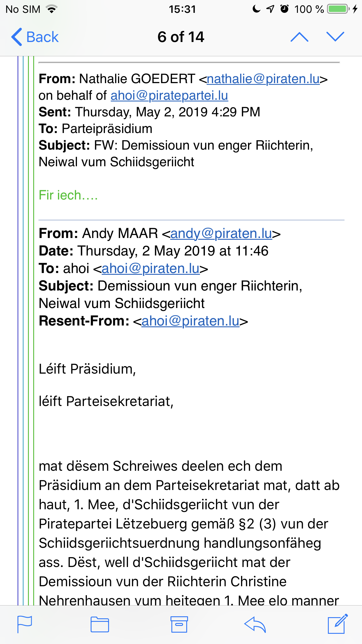Screen dimensions: 362x644
Task: Tap ahoi@piraten.lu link in the To line
Action: pyautogui.click(x=150, y=269)
